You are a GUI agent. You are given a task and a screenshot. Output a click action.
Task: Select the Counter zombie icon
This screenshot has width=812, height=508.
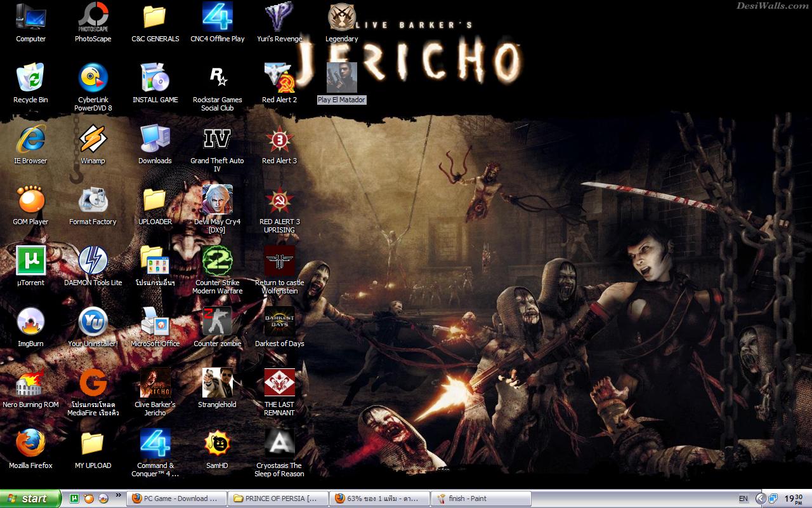click(217, 322)
